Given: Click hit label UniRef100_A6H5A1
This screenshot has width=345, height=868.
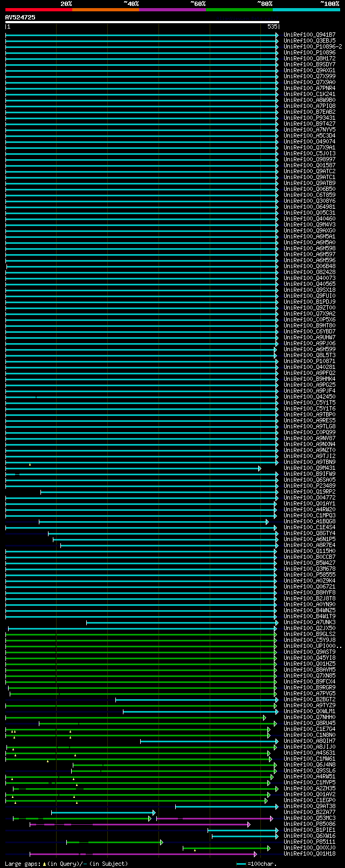Looking at the screenshot, I should point(309,236).
